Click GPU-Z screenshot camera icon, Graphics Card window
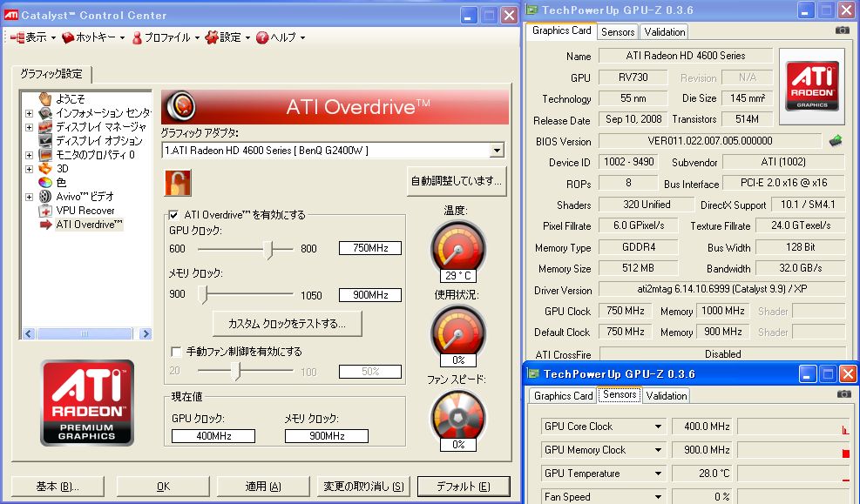The width and height of the screenshot is (860, 504). coord(842,30)
